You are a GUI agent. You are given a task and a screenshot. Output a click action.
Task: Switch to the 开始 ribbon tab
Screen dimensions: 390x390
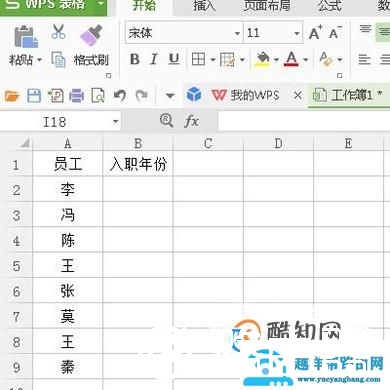tap(144, 6)
